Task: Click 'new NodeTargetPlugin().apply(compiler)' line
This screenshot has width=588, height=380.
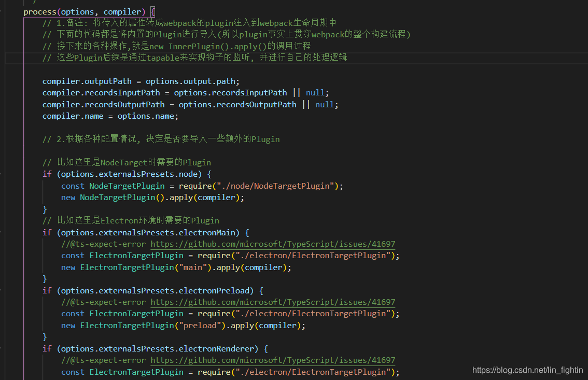Action: coord(152,198)
